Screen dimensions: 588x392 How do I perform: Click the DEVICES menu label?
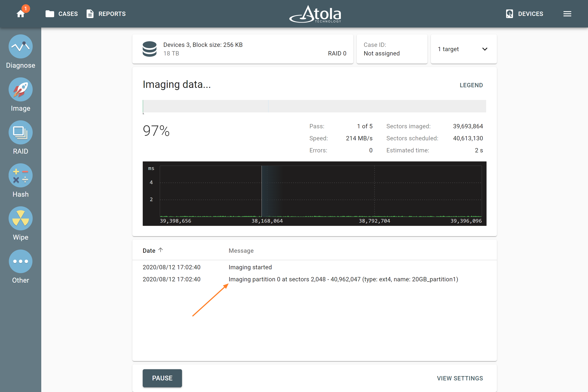pyautogui.click(x=530, y=14)
